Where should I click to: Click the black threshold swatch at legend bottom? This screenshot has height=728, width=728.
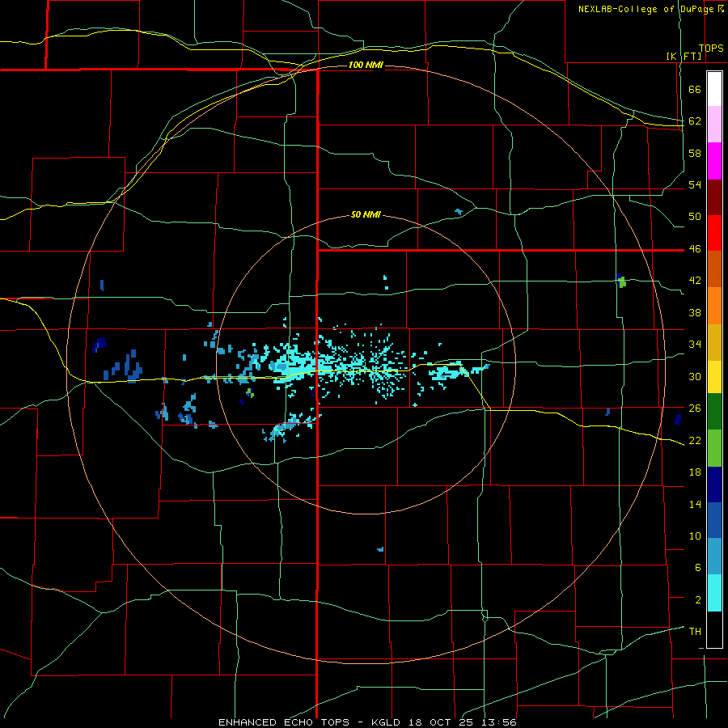714,629
